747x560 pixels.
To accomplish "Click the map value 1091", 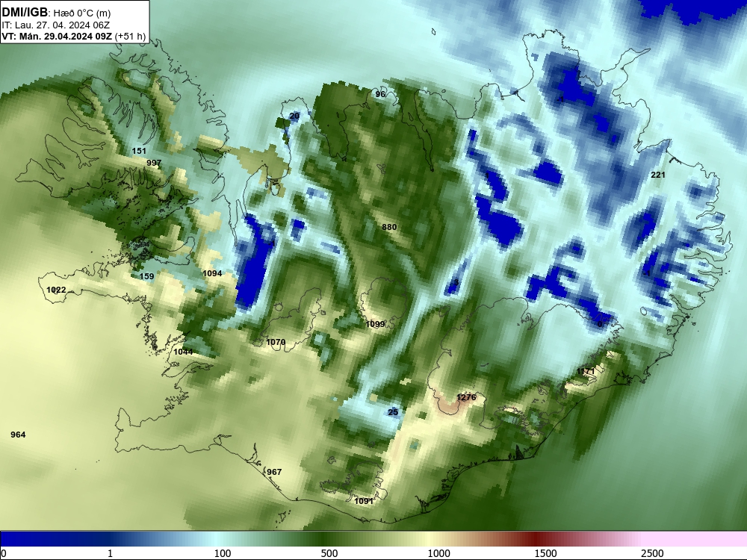I will tap(364, 501).
